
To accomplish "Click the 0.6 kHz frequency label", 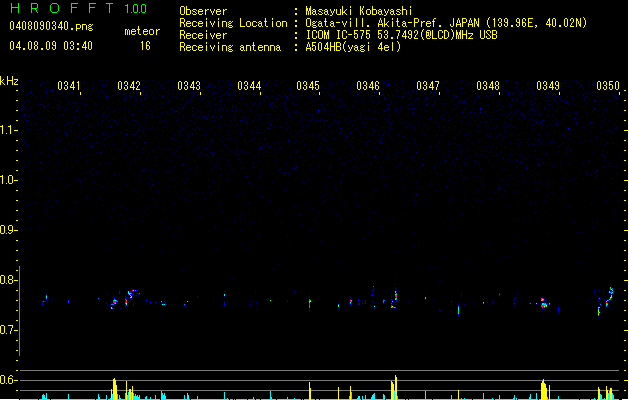I will tap(8, 380).
